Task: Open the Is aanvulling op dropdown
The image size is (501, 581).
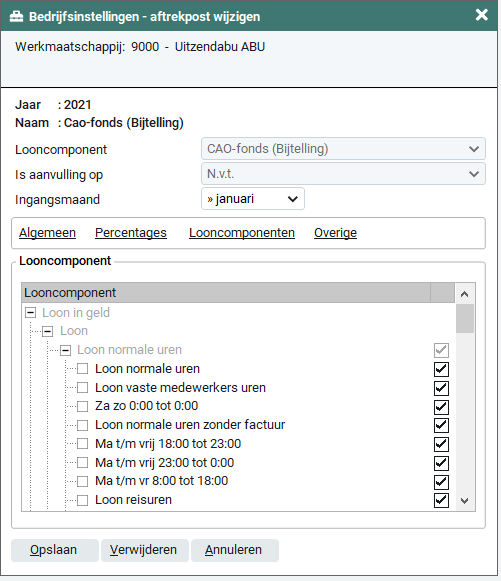Action: 343,174
